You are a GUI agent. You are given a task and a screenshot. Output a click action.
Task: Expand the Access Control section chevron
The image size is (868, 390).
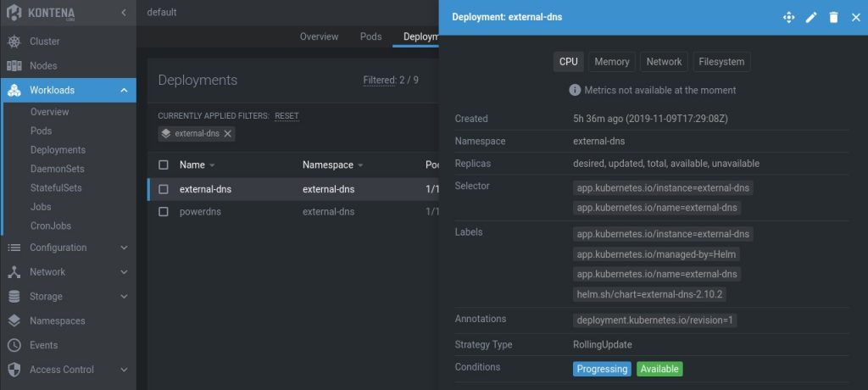pos(124,370)
